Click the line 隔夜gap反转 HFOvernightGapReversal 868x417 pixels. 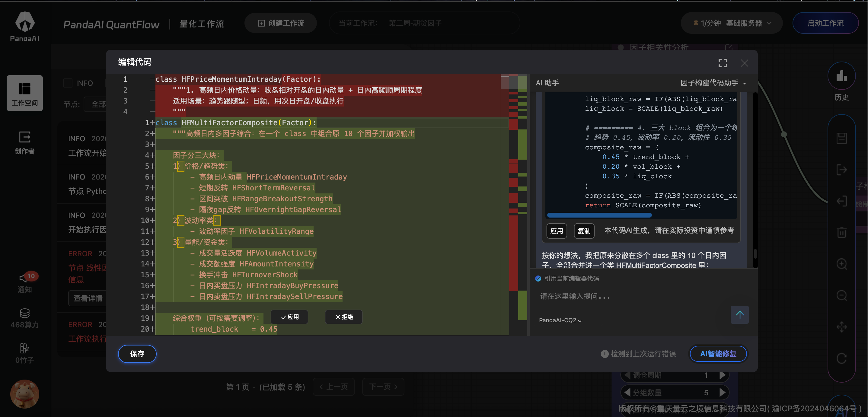tap(266, 209)
